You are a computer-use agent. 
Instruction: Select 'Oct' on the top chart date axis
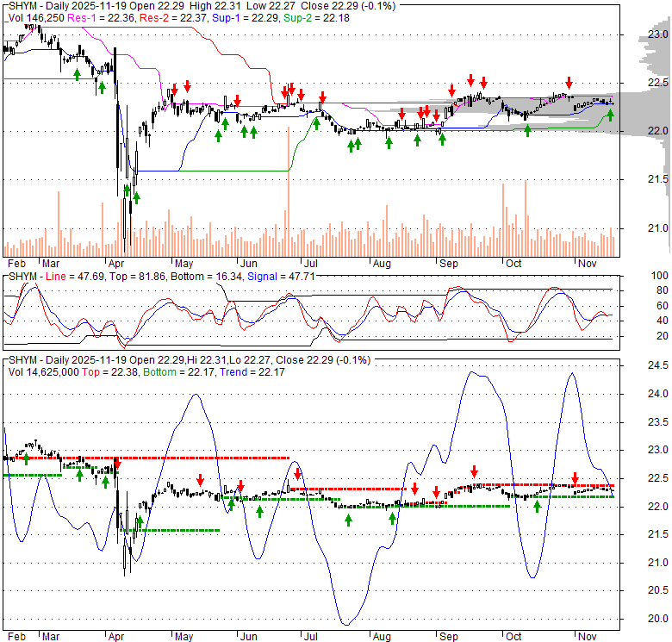(513, 263)
